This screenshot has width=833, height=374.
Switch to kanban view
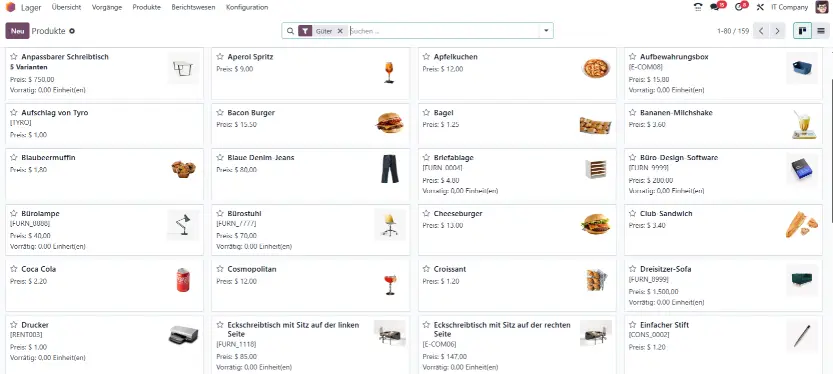[803, 31]
